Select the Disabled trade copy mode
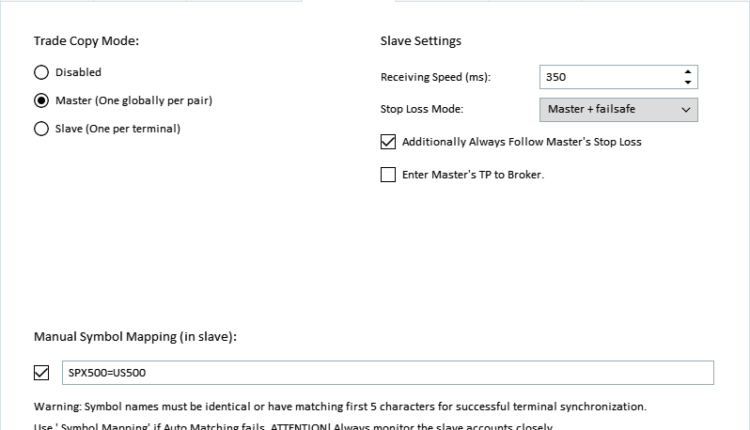 pyautogui.click(x=41, y=72)
